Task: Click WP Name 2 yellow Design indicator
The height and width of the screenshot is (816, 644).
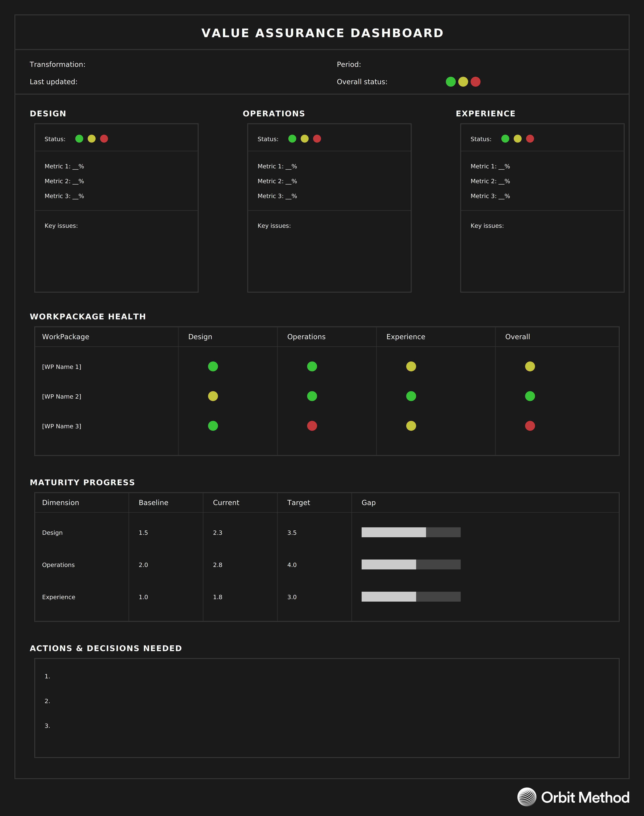Action: pyautogui.click(x=213, y=396)
